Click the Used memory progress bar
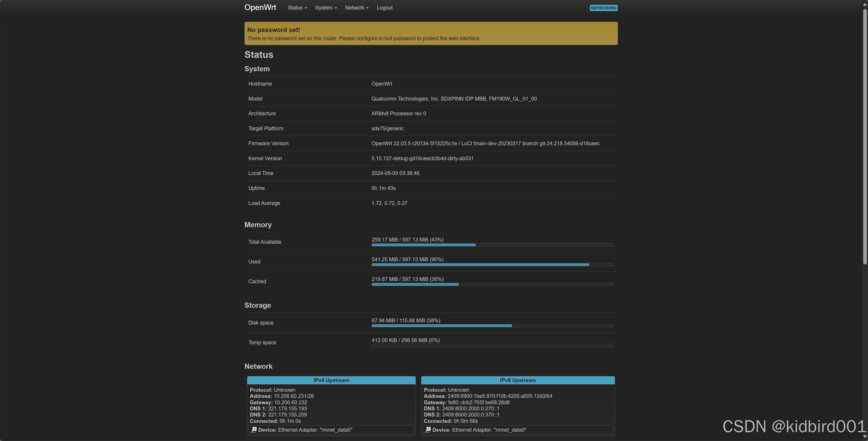Image resolution: width=868 pixels, height=441 pixels. [x=492, y=265]
